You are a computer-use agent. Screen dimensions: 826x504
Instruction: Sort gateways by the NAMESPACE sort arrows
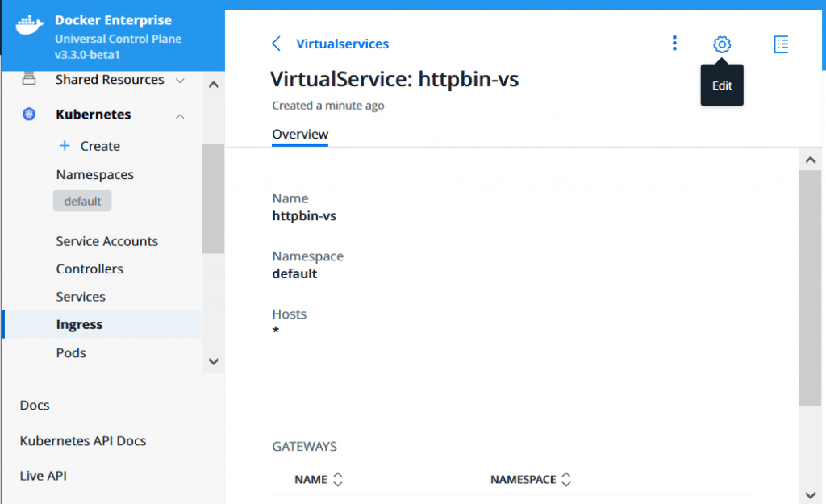565,479
